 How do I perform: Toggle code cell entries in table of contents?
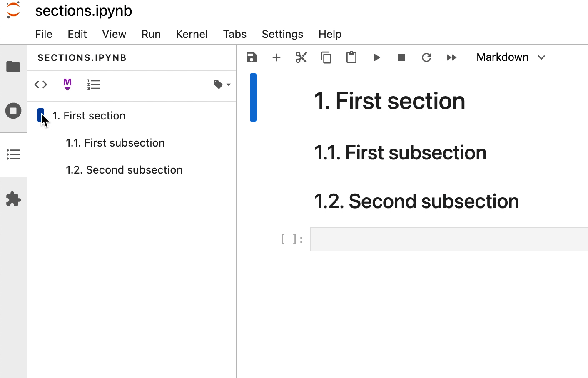pos(40,84)
